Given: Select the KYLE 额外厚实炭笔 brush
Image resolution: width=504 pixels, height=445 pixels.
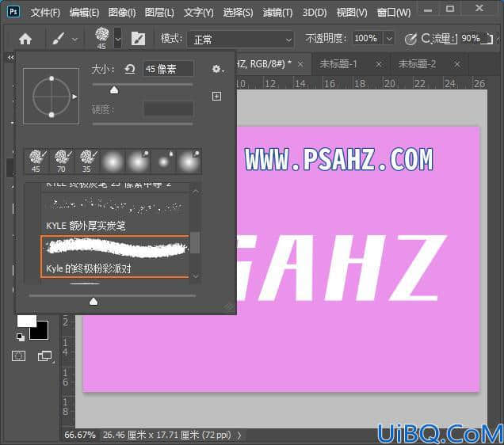Looking at the screenshot, I should tap(115, 213).
